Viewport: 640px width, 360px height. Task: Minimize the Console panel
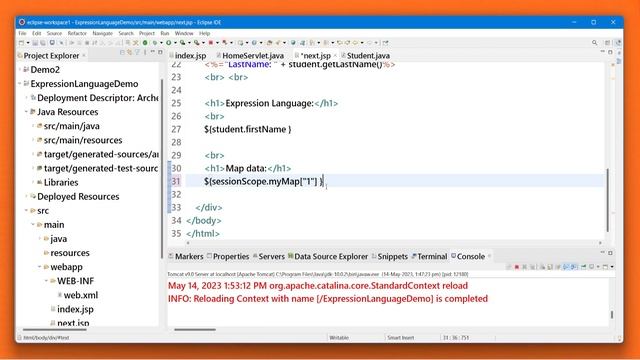click(602, 253)
